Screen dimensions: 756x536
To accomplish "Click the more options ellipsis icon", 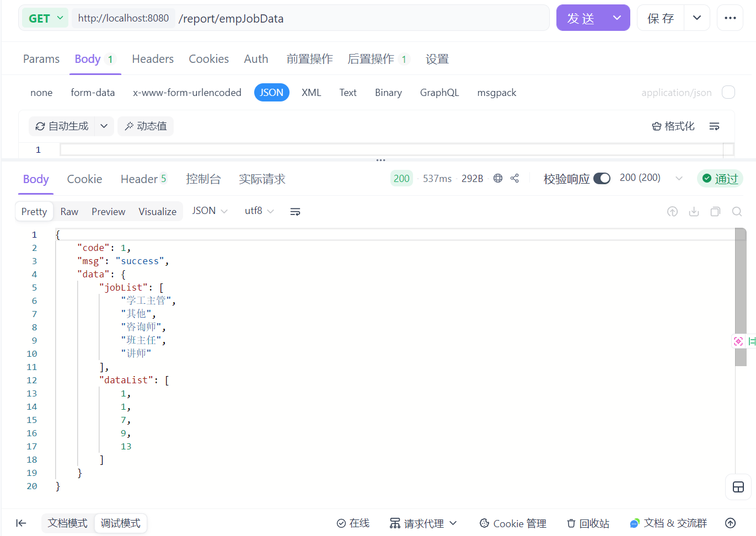I will (x=730, y=18).
